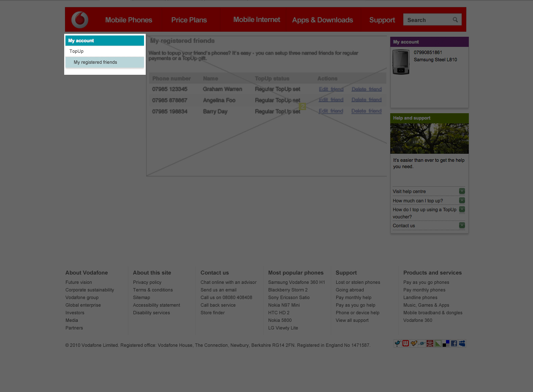Click into the Search input field
This screenshot has height=392, width=533.
(427, 20)
